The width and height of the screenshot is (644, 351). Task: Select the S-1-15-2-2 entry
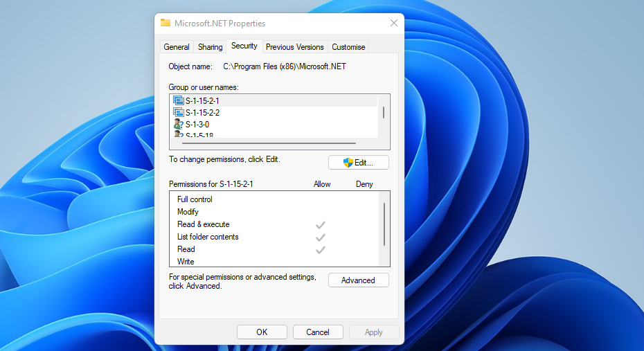(x=274, y=112)
